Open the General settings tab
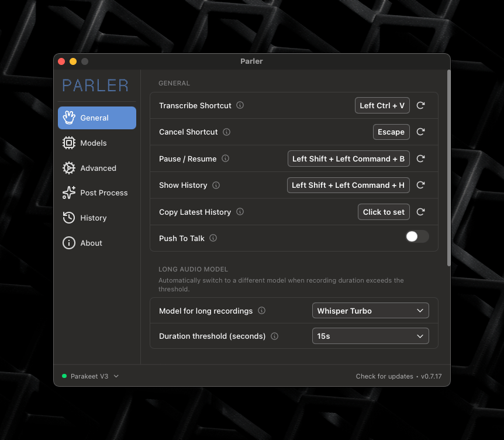504x440 pixels. (x=97, y=118)
